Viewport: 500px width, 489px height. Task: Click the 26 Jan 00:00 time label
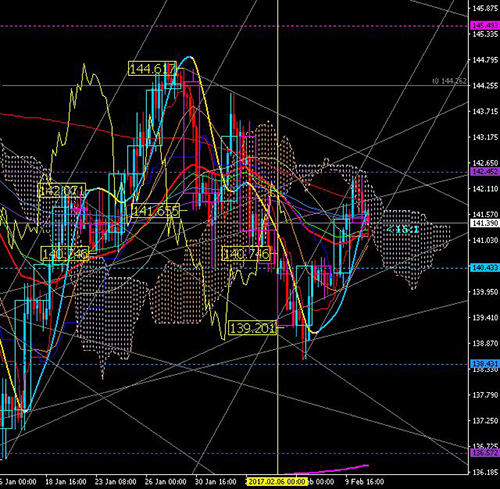[x=165, y=482]
